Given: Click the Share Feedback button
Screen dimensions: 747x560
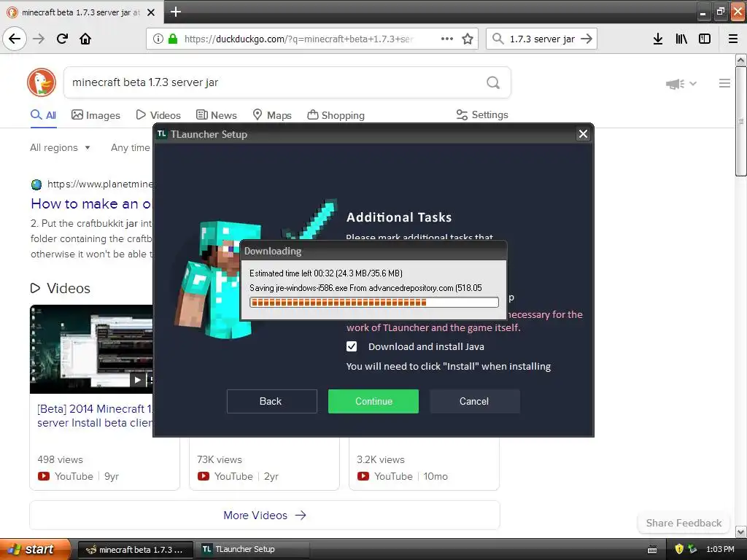Looking at the screenshot, I should pyautogui.click(x=684, y=523).
